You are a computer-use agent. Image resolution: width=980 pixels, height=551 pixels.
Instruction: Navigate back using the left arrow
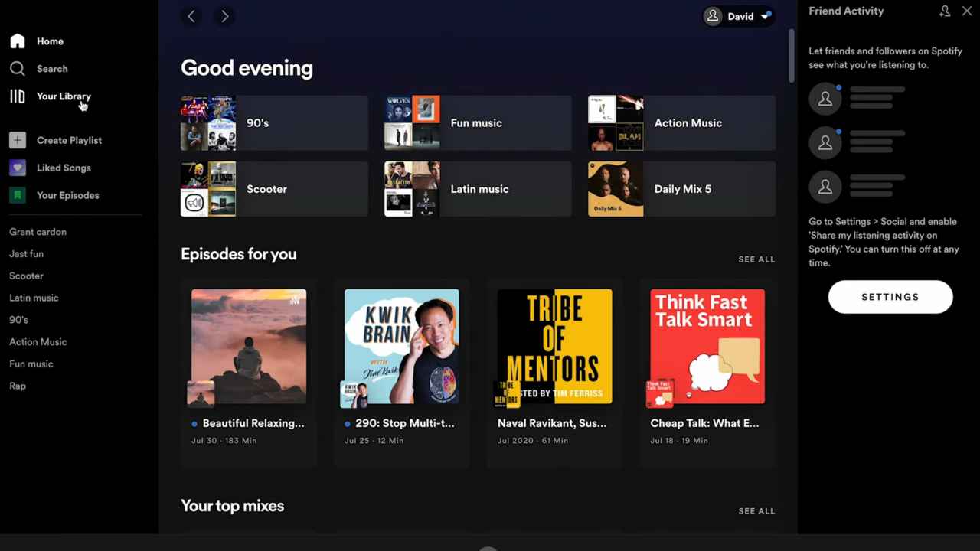pos(191,16)
